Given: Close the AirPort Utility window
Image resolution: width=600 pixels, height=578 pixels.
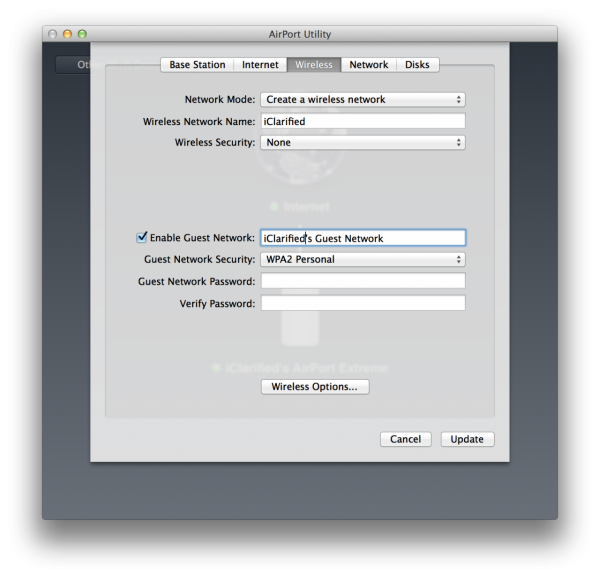Looking at the screenshot, I should (x=52, y=34).
